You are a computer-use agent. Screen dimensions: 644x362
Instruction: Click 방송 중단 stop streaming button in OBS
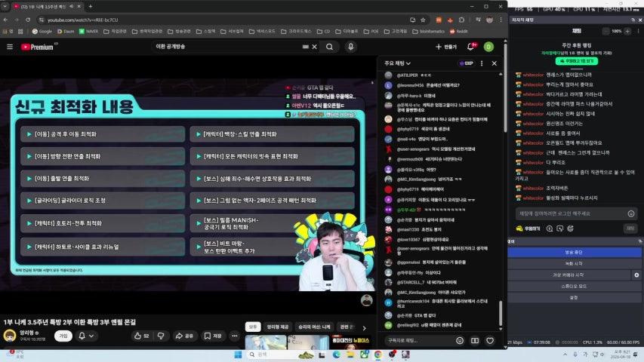pos(574,252)
